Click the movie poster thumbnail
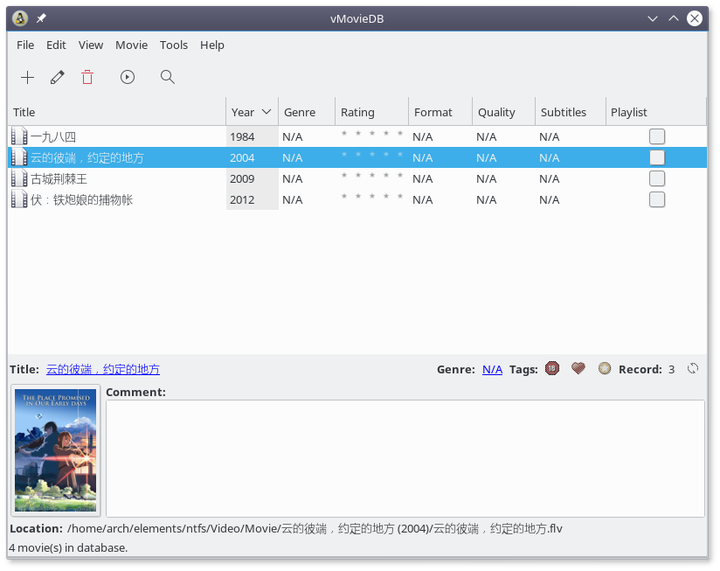The height and width of the screenshot is (571, 720). click(x=56, y=450)
